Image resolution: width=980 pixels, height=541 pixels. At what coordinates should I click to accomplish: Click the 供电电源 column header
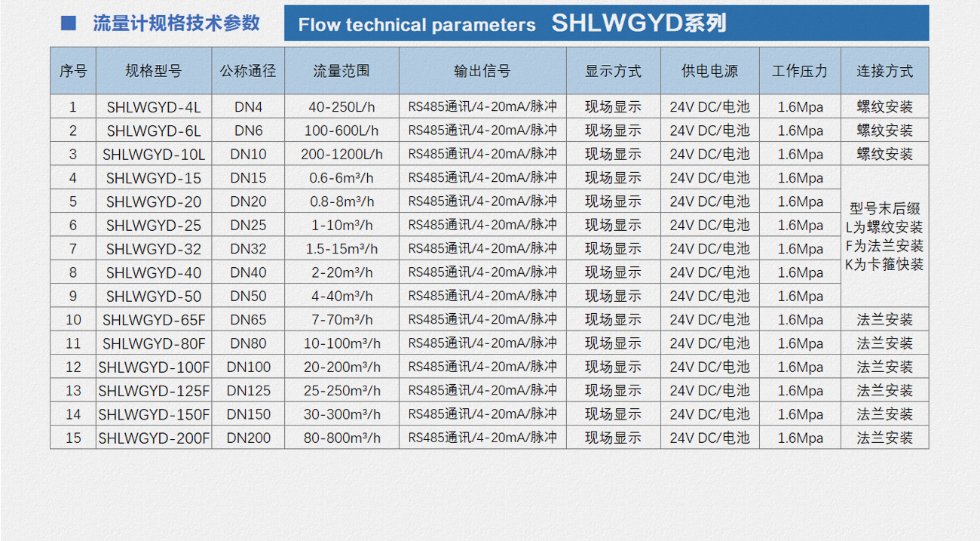[710, 71]
